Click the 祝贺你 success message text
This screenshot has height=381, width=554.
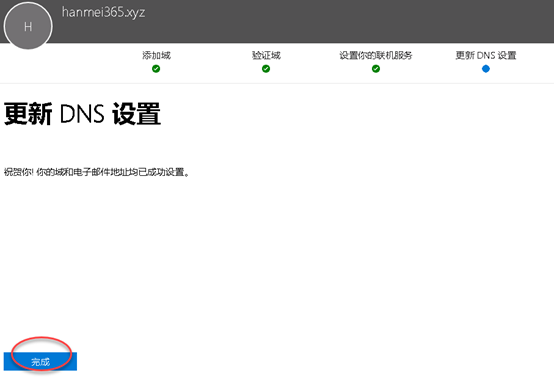point(96,172)
